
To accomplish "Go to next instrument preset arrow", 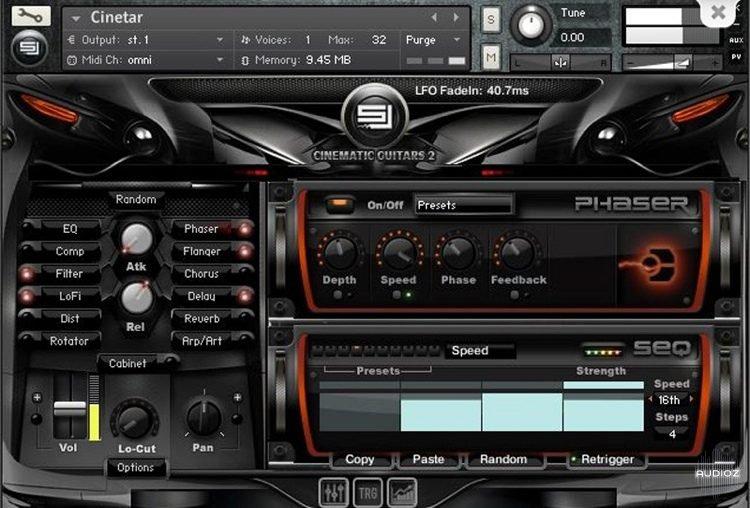I will [x=456, y=18].
